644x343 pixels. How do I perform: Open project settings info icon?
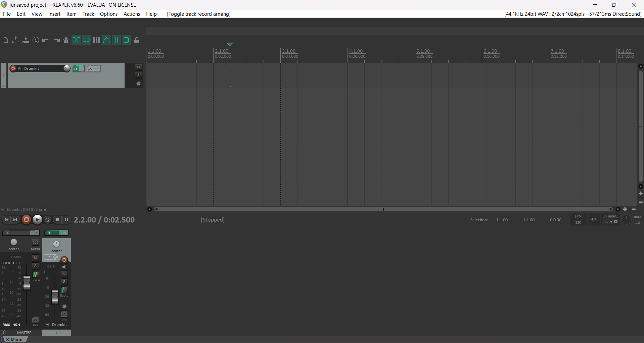[36, 40]
